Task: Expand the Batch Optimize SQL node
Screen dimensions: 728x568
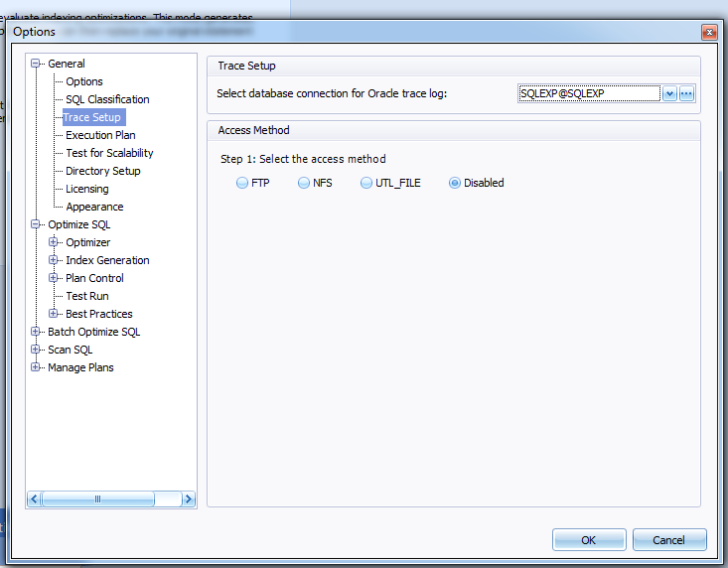Action: tap(37, 332)
